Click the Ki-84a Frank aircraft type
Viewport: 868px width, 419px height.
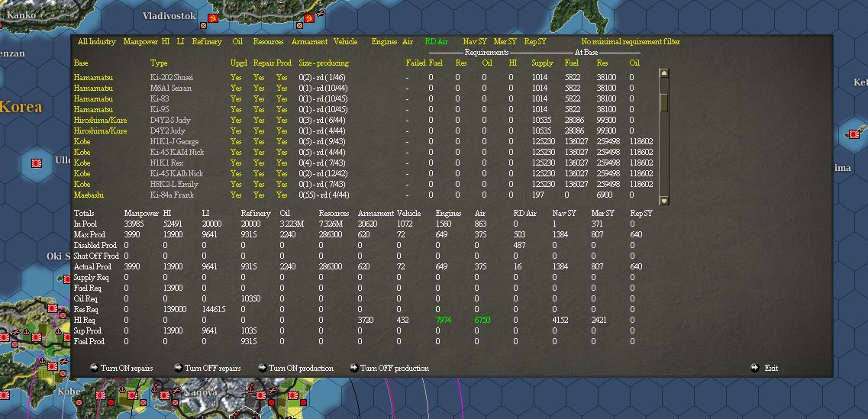pyautogui.click(x=172, y=195)
